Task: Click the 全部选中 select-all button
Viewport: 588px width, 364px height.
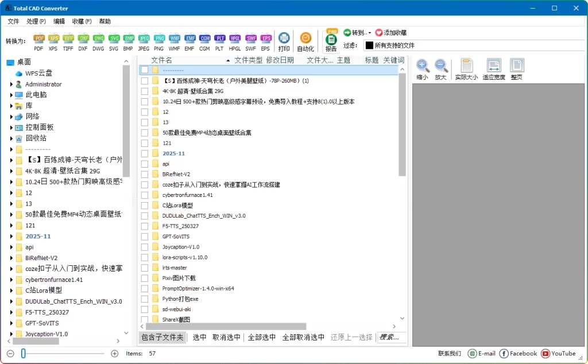Action: point(262,337)
